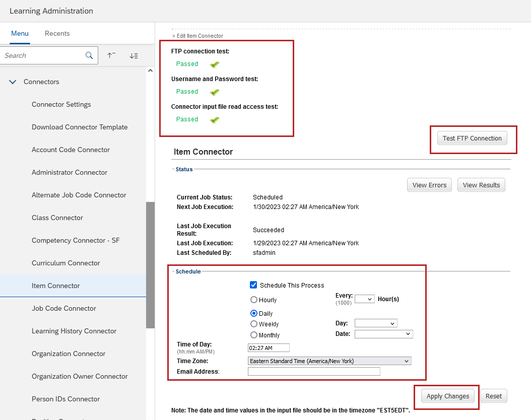The height and width of the screenshot is (420, 531).
Task: Click Apply Changes button
Action: (x=447, y=396)
